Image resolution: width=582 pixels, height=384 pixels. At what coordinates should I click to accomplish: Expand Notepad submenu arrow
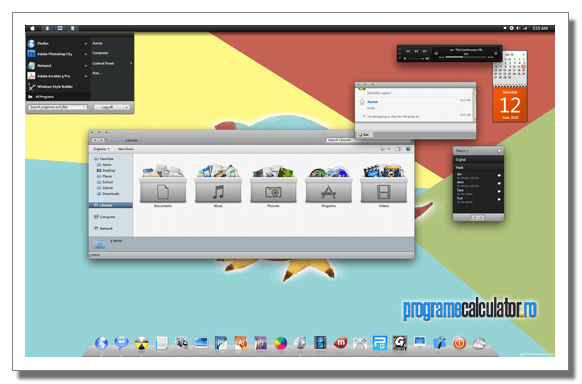tap(86, 66)
